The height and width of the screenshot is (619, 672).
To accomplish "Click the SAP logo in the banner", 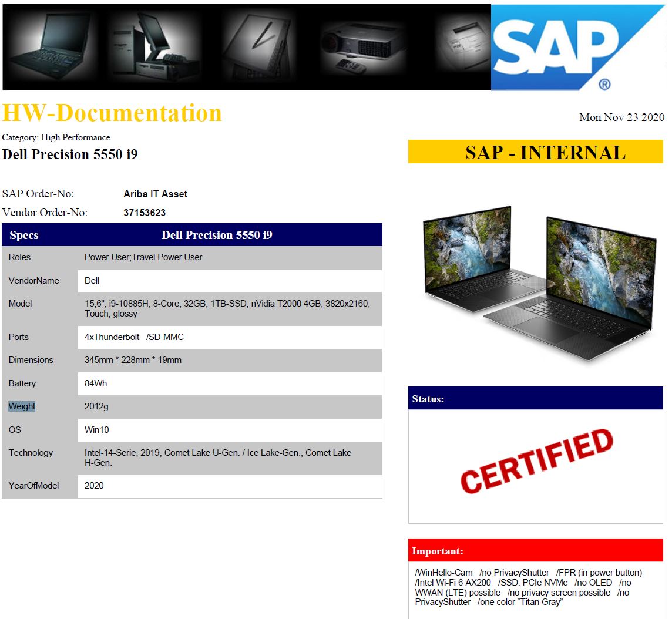I will (578, 47).
